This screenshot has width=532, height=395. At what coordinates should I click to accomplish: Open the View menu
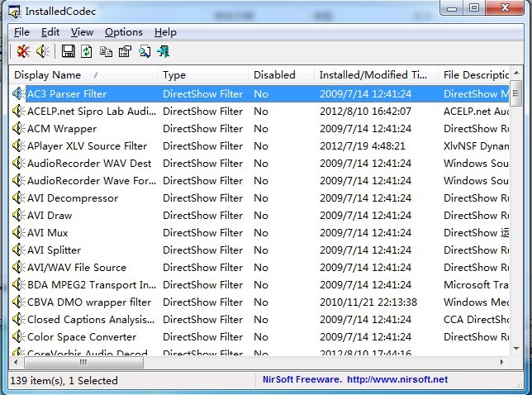pyautogui.click(x=82, y=32)
